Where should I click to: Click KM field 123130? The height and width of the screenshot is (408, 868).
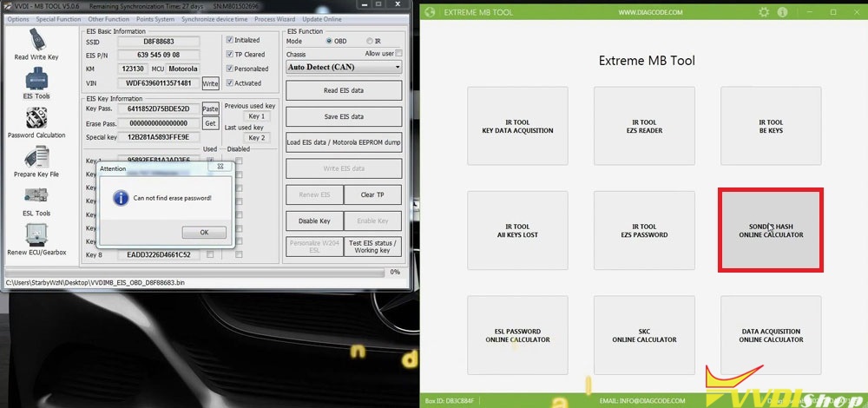point(133,69)
